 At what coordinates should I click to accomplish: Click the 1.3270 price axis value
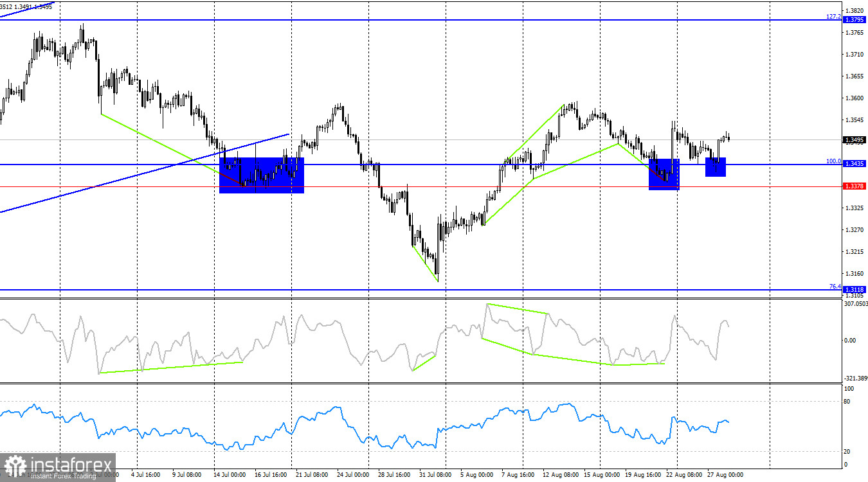coord(855,230)
